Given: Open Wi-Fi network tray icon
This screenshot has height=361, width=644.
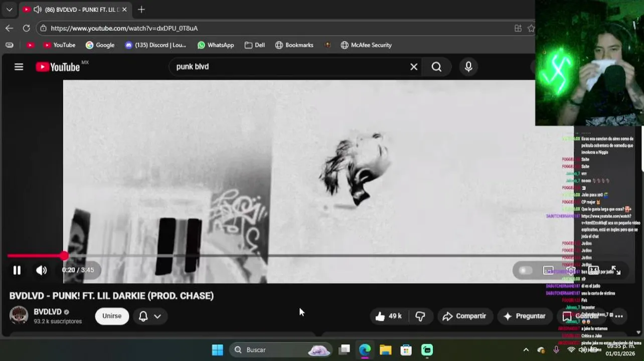Looking at the screenshot, I should 571,349.
